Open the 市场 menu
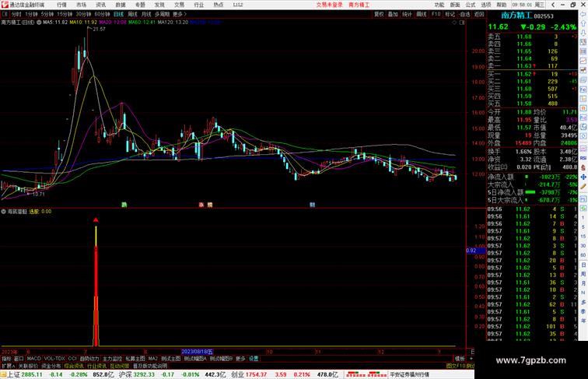Viewport: 588px width, 379px height. (81, 5)
